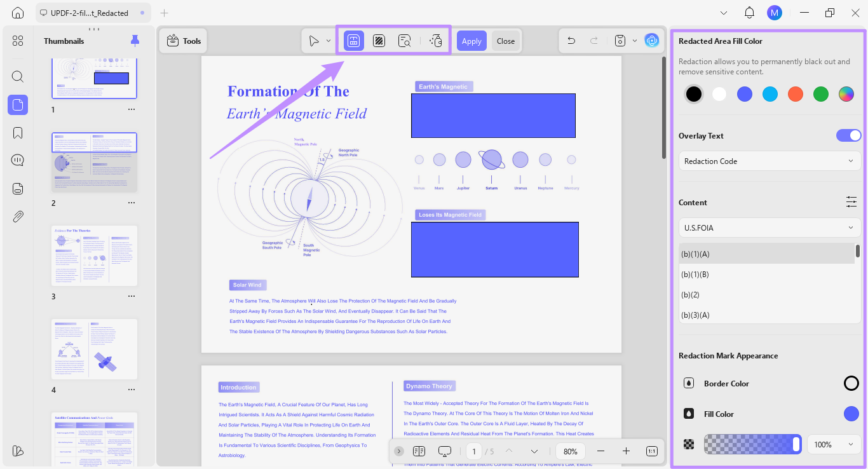This screenshot has width=868, height=469.
Task: Open the Attachments paperclip icon
Action: tap(18, 217)
